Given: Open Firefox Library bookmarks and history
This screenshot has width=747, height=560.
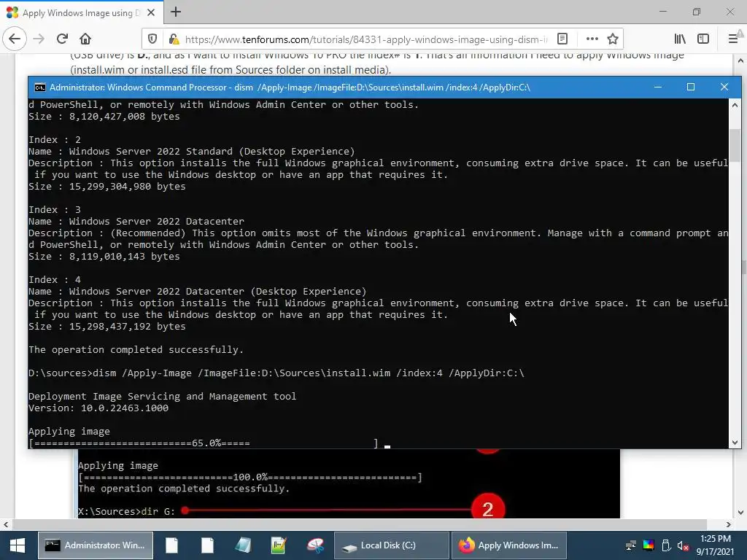Looking at the screenshot, I should (680, 39).
